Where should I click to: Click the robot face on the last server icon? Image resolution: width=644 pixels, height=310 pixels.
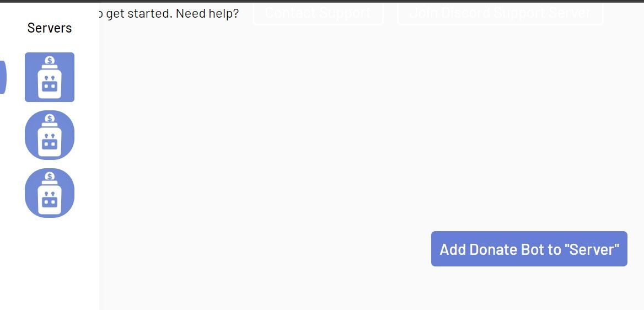click(x=50, y=202)
